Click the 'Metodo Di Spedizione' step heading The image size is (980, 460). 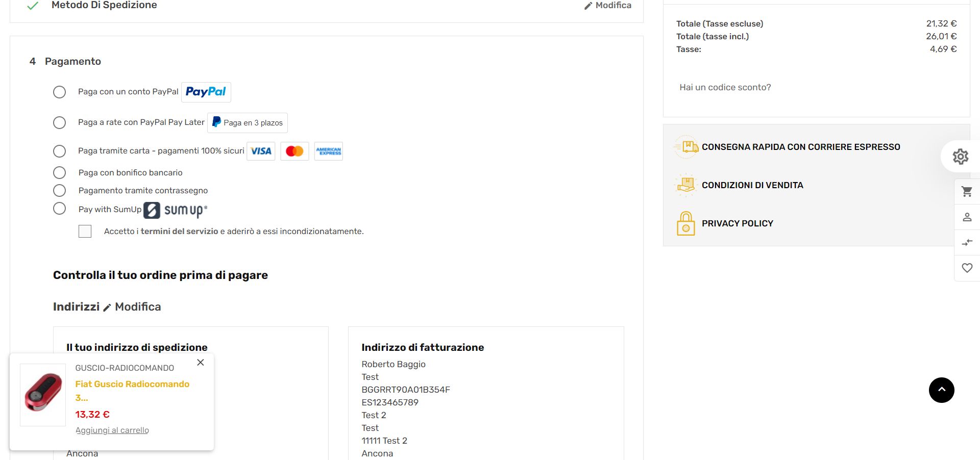pyautogui.click(x=104, y=5)
